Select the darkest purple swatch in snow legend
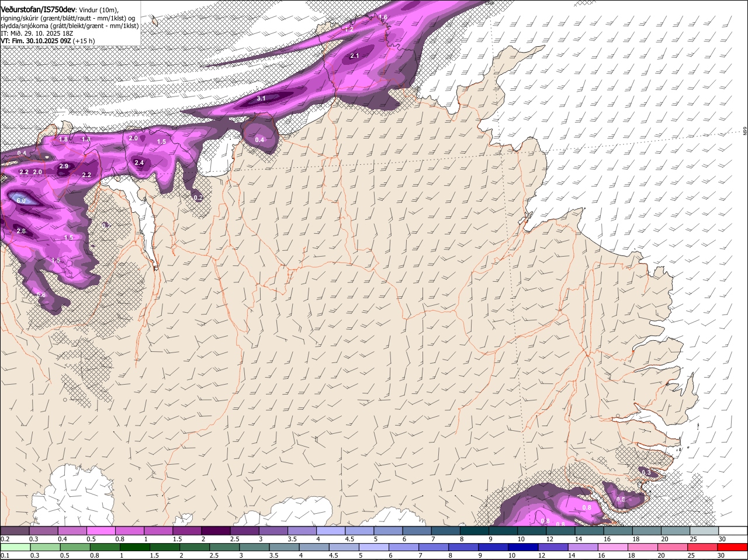Viewport: 748px width, 560px height. 214,530
